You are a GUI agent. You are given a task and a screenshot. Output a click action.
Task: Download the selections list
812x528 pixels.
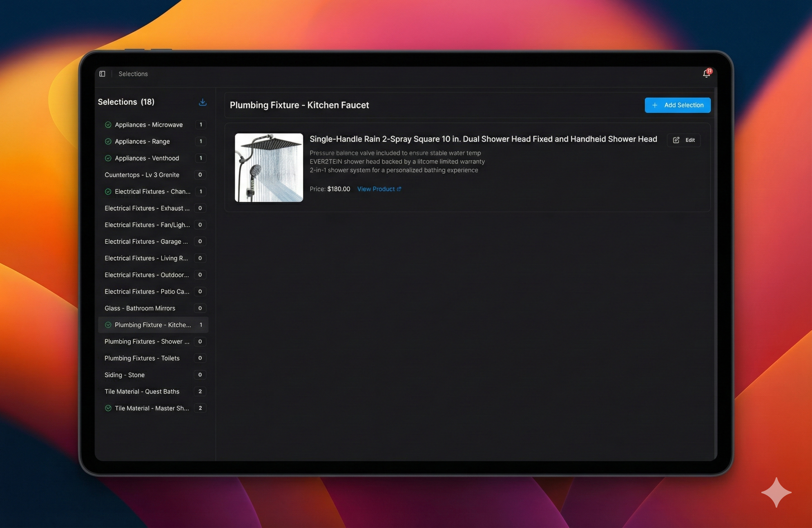pyautogui.click(x=203, y=102)
